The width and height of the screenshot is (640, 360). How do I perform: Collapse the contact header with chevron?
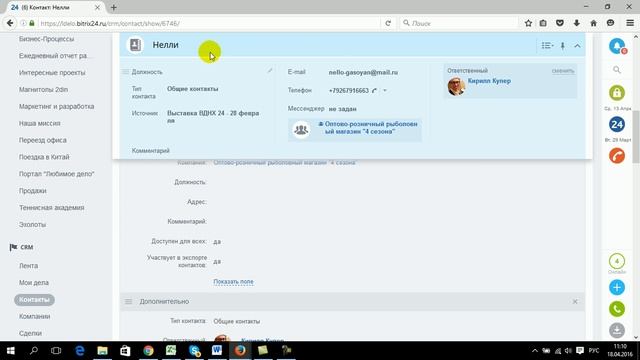tap(577, 46)
